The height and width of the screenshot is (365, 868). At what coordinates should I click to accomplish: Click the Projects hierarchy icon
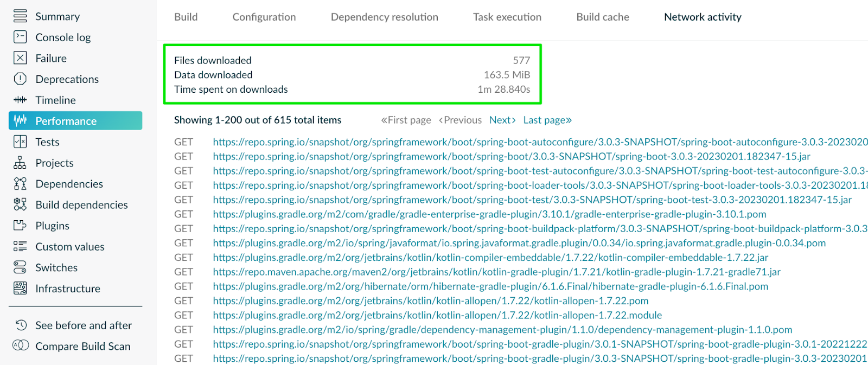coord(20,163)
